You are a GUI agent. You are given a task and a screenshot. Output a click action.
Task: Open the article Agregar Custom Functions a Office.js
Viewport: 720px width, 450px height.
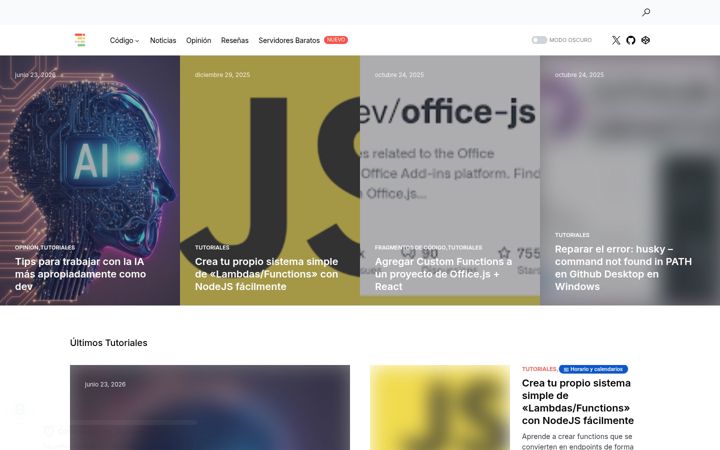pos(443,274)
